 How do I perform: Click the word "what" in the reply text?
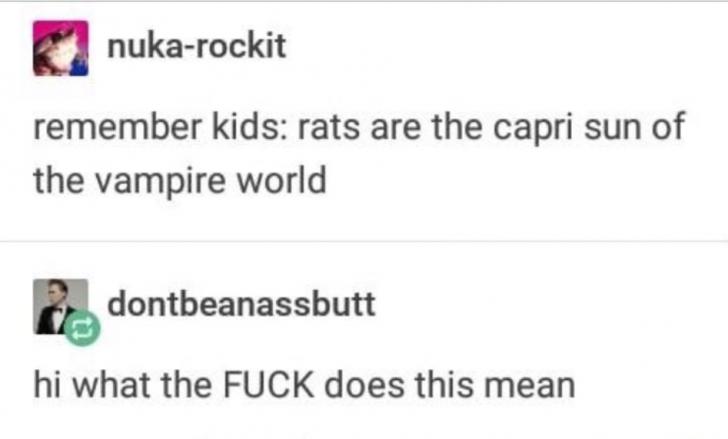[111, 385]
